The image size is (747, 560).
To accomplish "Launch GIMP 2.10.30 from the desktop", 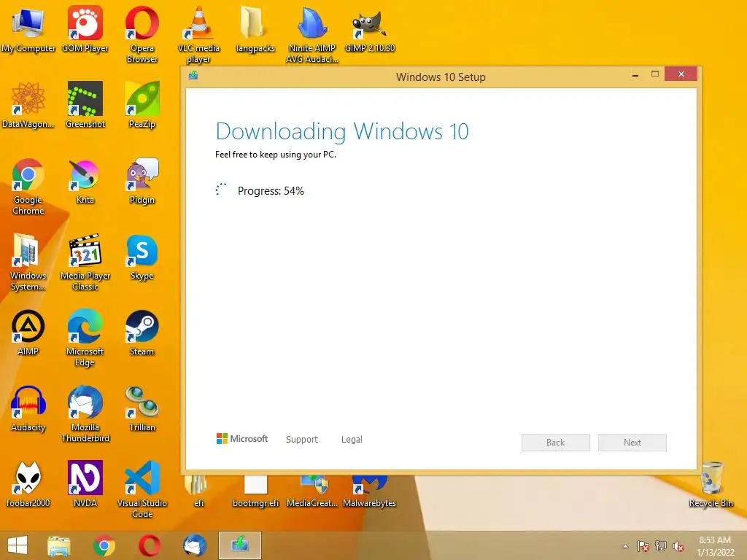I will click(370, 29).
